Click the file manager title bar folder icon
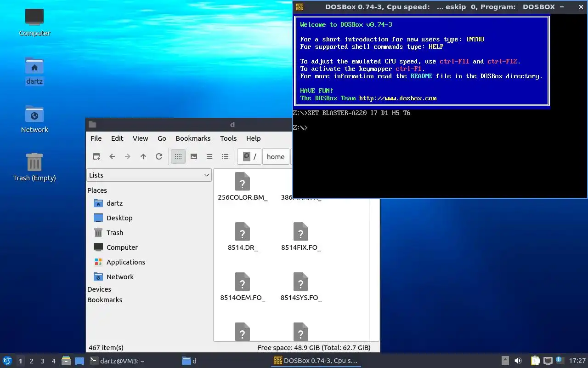 point(92,124)
